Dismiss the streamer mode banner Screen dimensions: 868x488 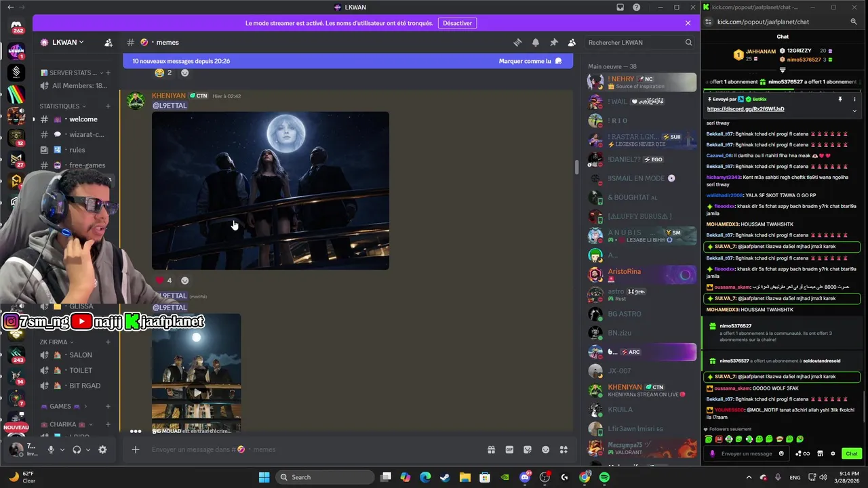tap(688, 23)
